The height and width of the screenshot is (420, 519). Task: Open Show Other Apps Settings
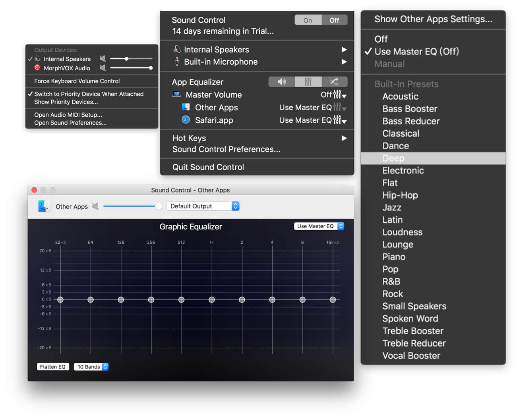(433, 19)
